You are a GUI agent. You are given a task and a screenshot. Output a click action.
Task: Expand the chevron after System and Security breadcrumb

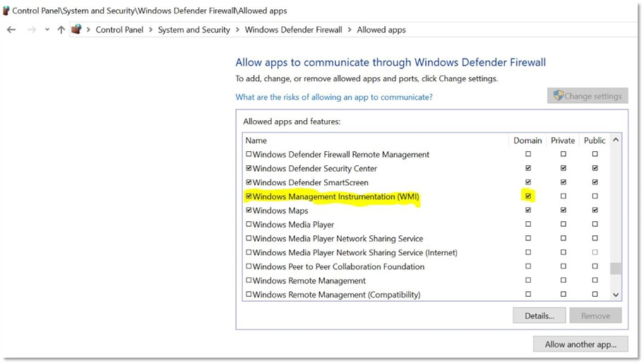237,30
